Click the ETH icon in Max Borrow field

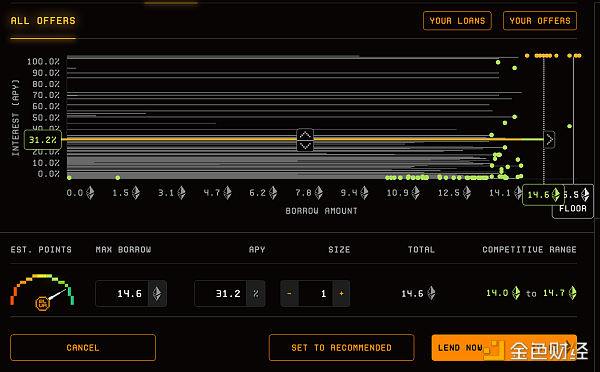pos(157,294)
